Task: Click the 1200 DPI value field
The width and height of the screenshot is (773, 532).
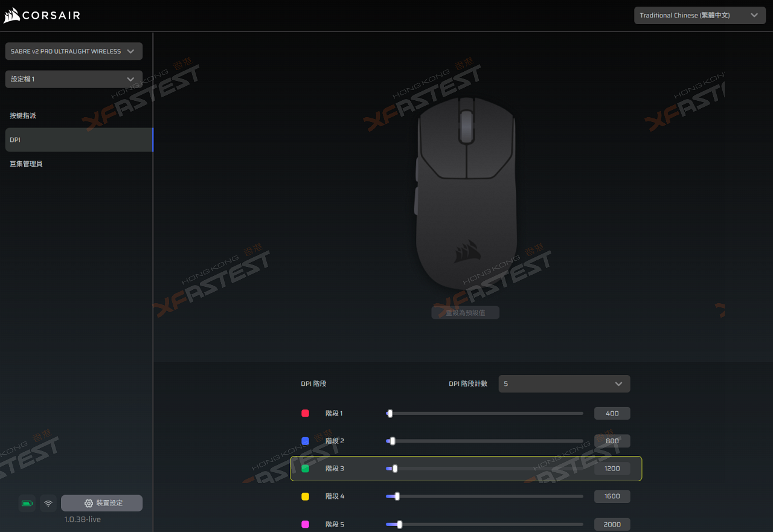Action: (612, 469)
